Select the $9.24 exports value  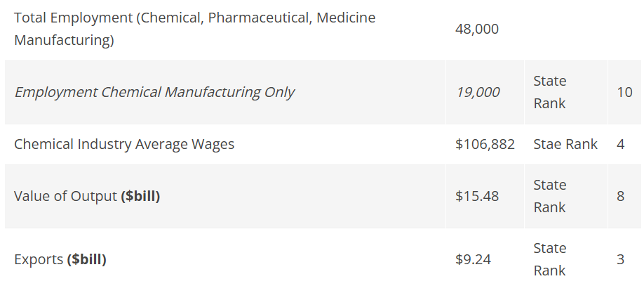click(x=473, y=259)
